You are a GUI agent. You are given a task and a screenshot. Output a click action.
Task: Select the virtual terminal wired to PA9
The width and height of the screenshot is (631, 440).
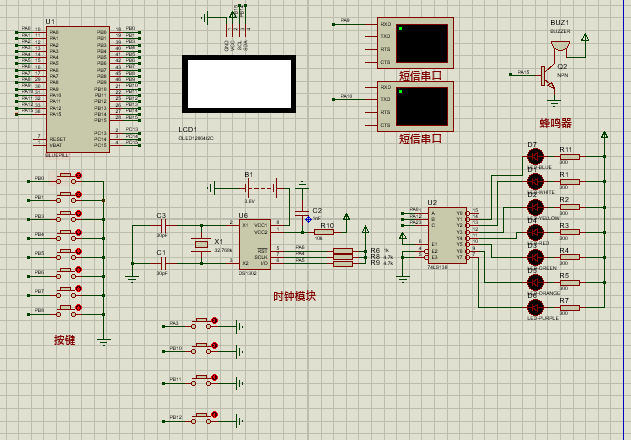click(x=415, y=43)
